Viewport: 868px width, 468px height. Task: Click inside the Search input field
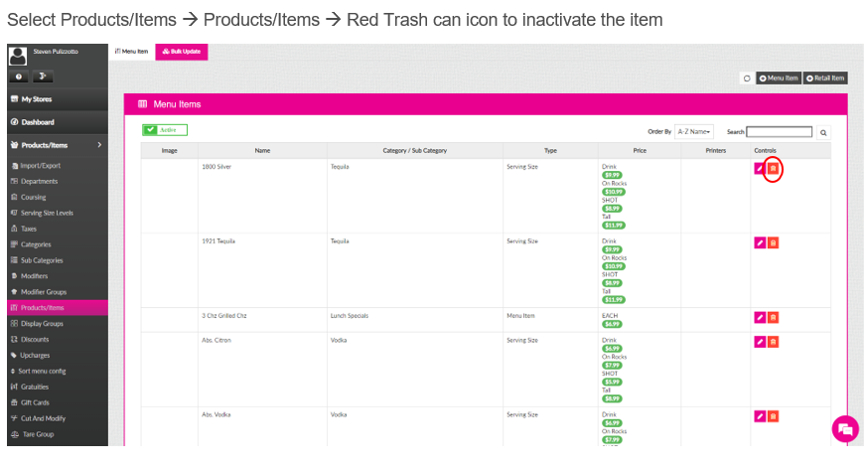tap(779, 132)
